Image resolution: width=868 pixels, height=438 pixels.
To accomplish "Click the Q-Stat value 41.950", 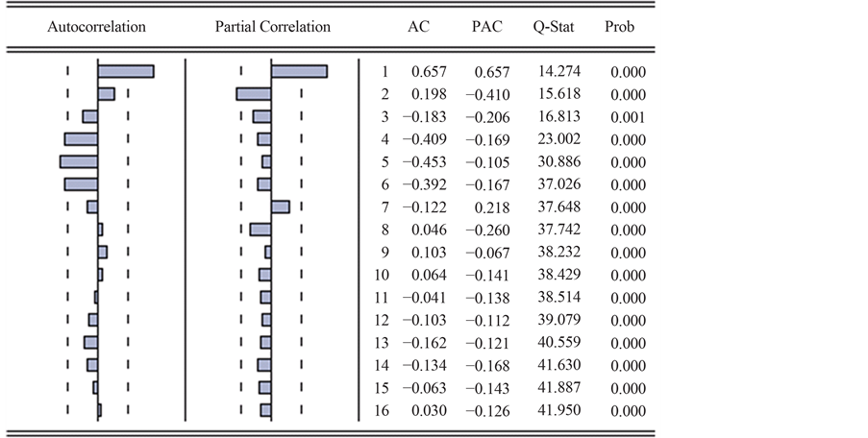I will click(x=558, y=411).
